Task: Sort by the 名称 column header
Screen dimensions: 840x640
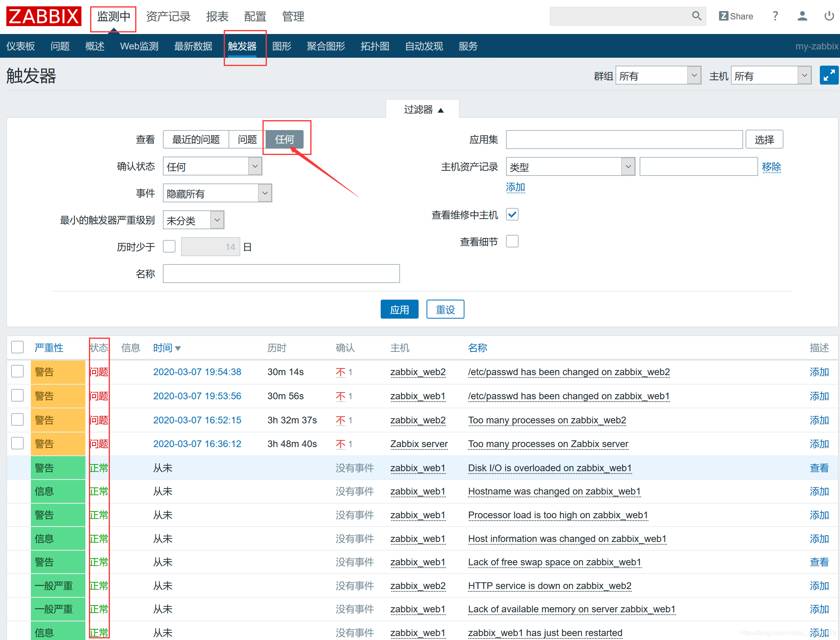Action: pos(478,348)
